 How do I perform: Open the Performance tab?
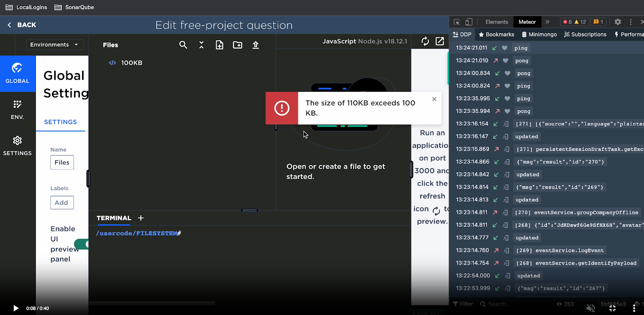629,35
